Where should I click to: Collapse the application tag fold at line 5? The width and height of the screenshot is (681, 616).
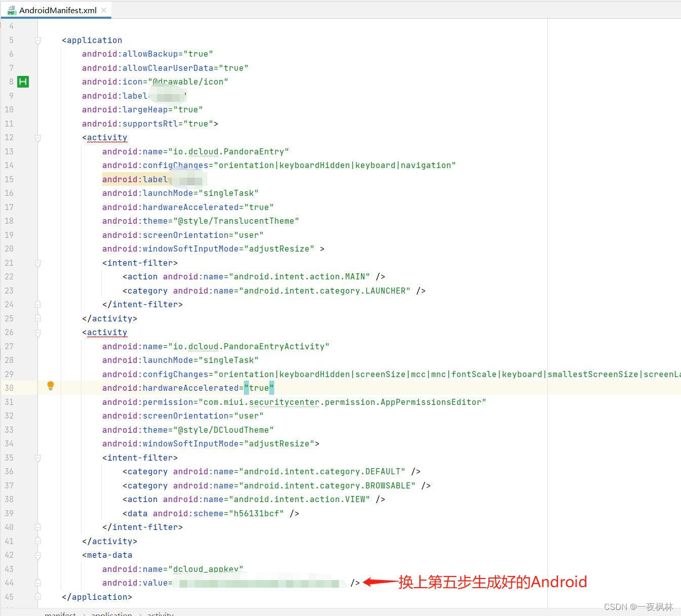[x=38, y=40]
